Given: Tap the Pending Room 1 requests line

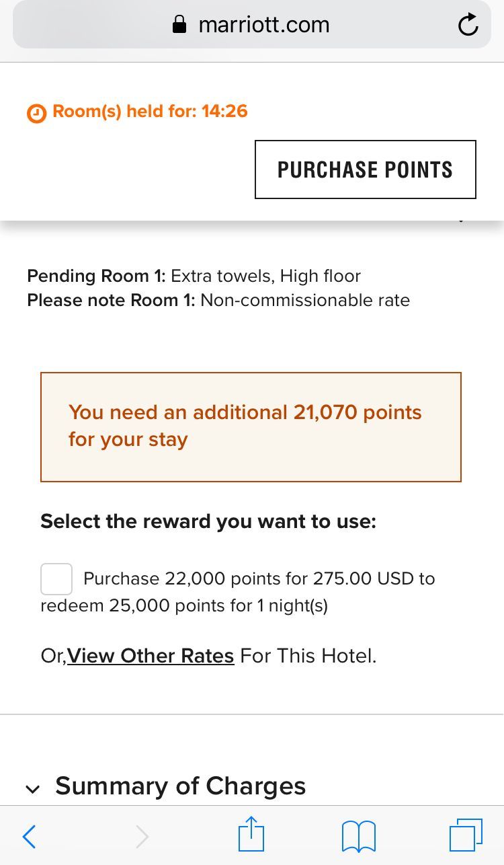Looking at the screenshot, I should click(x=194, y=276).
